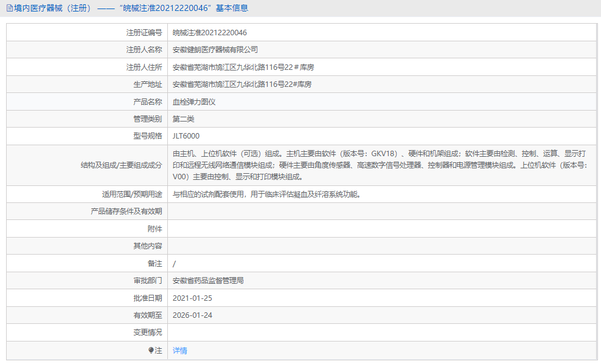This screenshot has width=601, height=364.
Task: Select the 适用范围 intended use text
Action: point(267,194)
